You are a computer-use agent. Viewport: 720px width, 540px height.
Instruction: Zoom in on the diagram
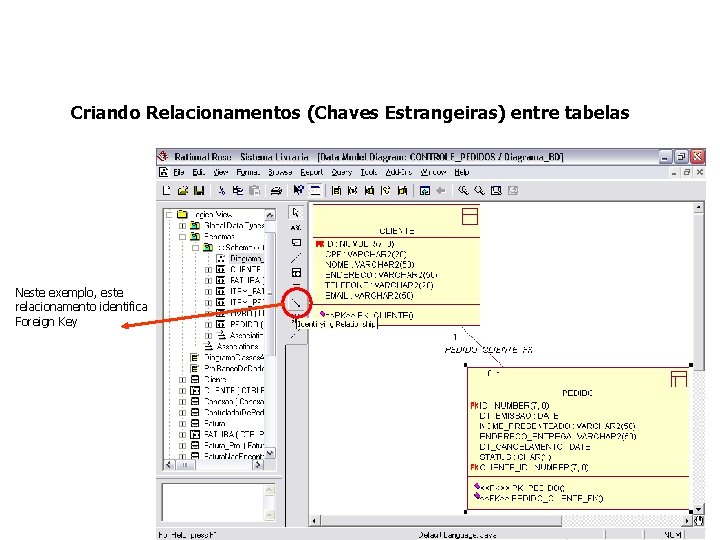(463, 190)
